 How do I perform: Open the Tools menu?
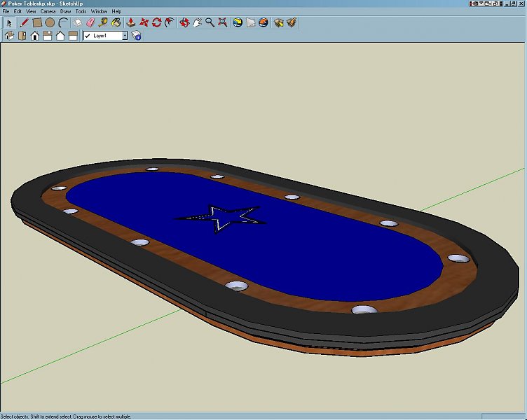[x=81, y=11]
